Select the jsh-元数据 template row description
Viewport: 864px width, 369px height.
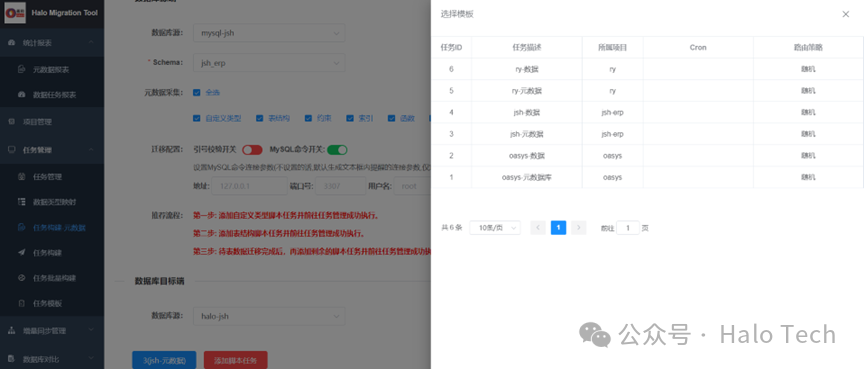click(527, 134)
